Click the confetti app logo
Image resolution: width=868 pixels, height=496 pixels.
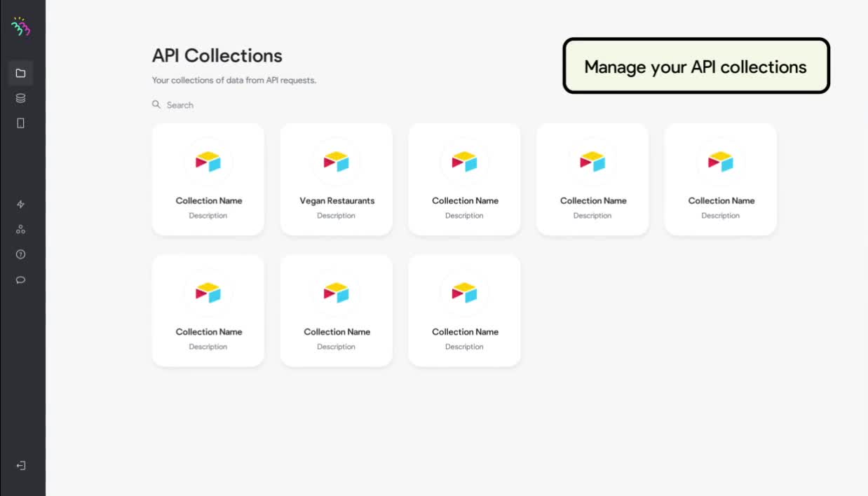coord(22,27)
